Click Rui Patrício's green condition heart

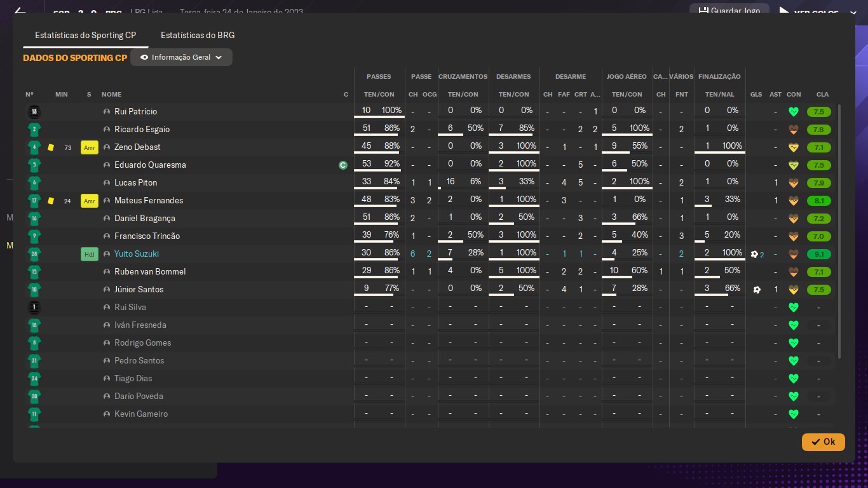click(x=793, y=112)
